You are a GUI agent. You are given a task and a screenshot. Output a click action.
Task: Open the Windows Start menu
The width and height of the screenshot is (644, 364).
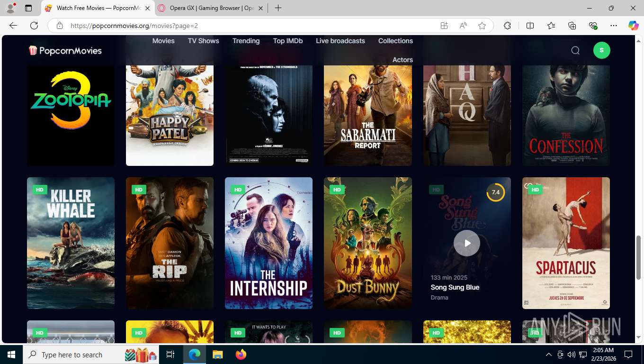tap(11, 355)
